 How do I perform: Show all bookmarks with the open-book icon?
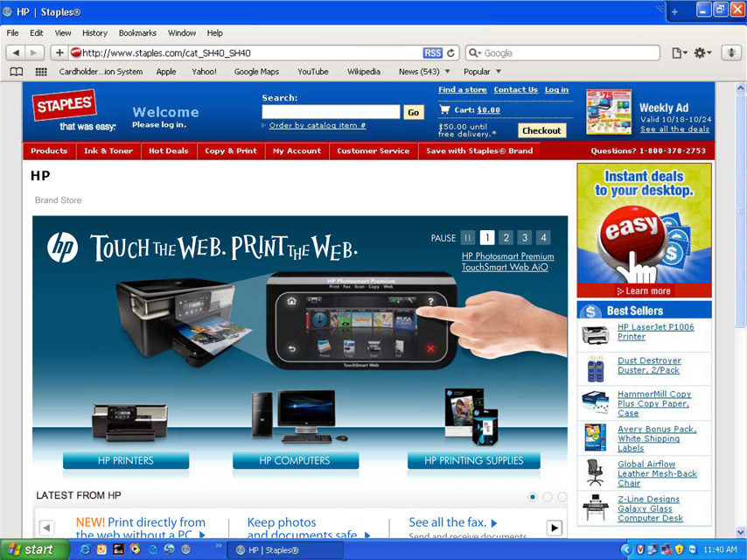[x=17, y=72]
